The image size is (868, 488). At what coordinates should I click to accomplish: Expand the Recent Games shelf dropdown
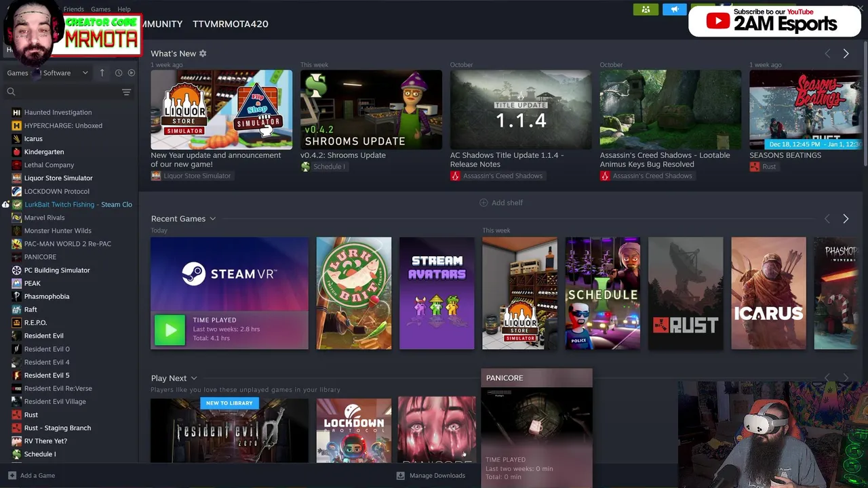212,219
